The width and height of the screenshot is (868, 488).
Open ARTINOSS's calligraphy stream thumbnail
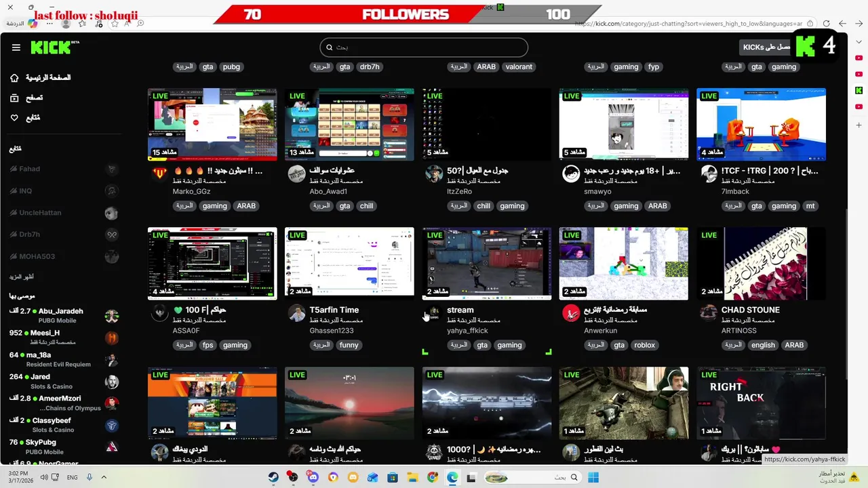coord(761,263)
